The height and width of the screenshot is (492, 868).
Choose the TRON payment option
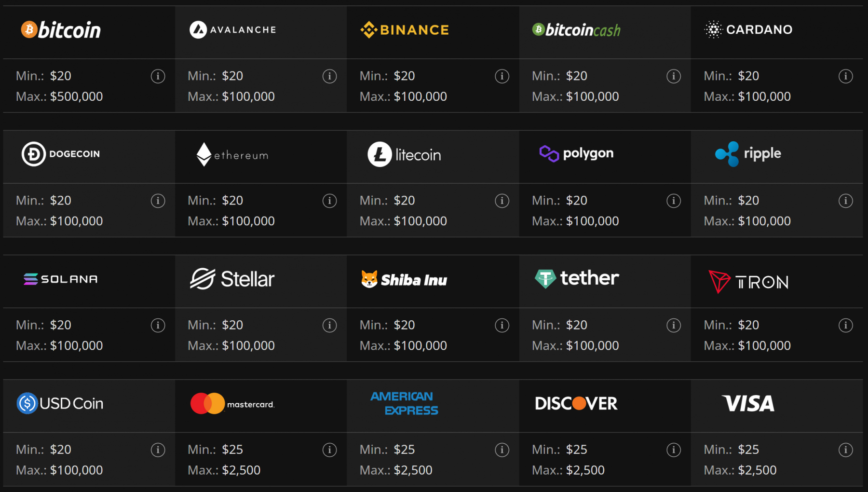pos(748,282)
